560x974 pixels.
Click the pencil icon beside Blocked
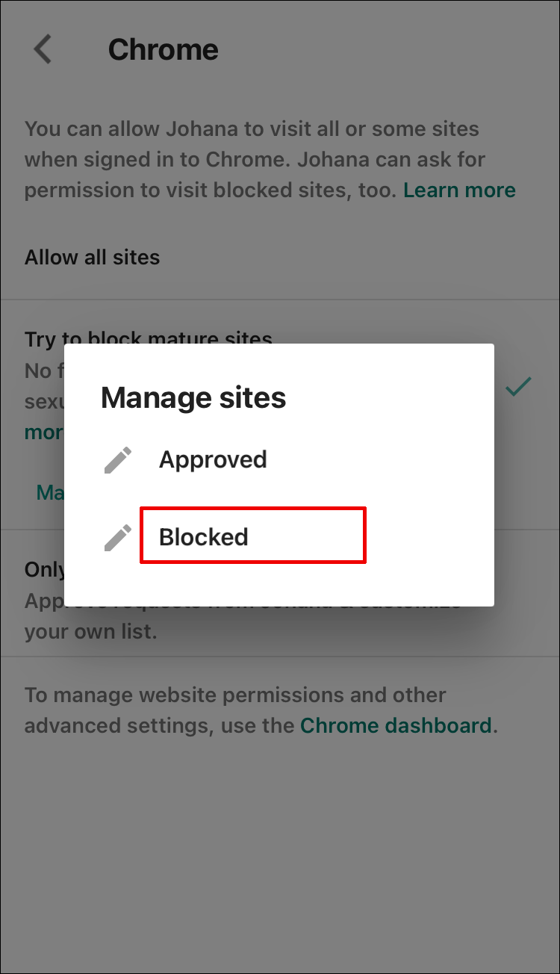pyautogui.click(x=118, y=537)
